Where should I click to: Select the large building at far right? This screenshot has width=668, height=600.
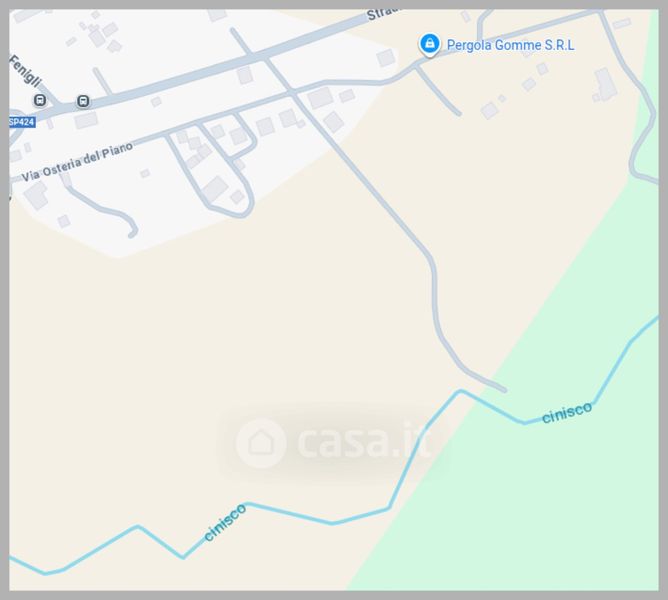point(605,84)
